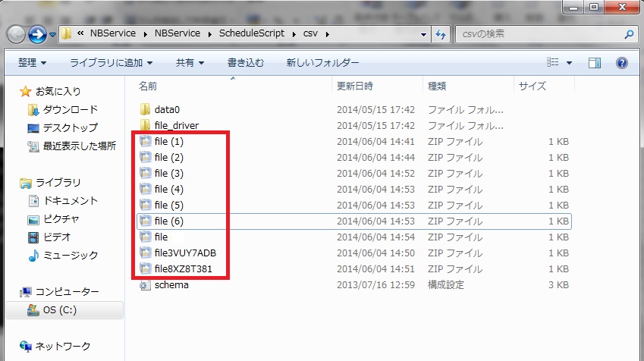
Task: Click the change view icon
Action: 554,62
